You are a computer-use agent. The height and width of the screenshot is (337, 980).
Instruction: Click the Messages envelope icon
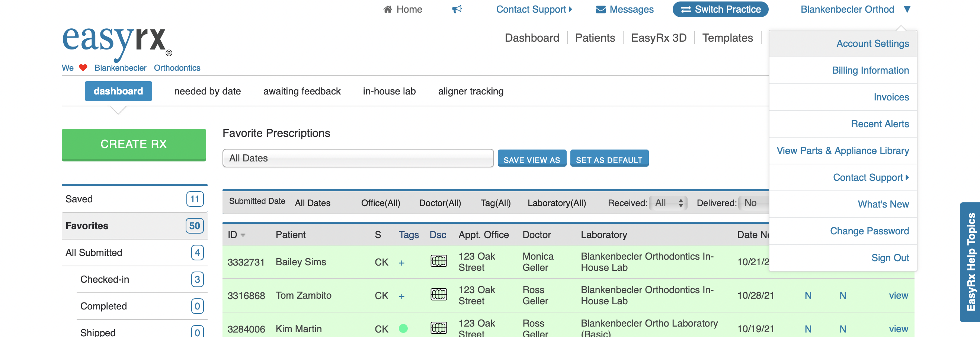pyautogui.click(x=601, y=10)
